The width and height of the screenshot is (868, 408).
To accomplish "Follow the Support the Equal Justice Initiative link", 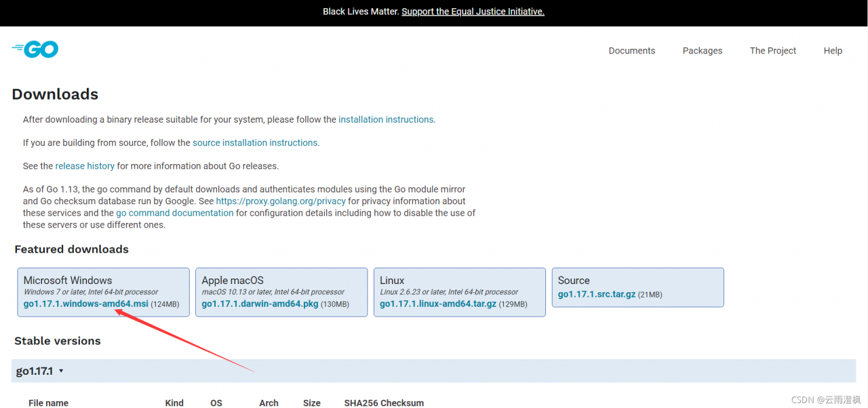I will 473,12.
